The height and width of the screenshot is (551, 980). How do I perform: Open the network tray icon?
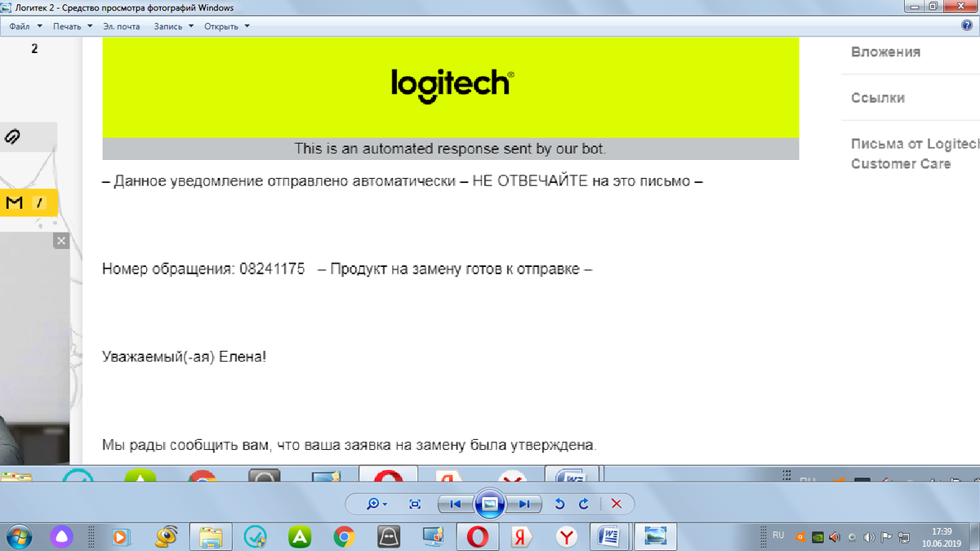tap(903, 537)
